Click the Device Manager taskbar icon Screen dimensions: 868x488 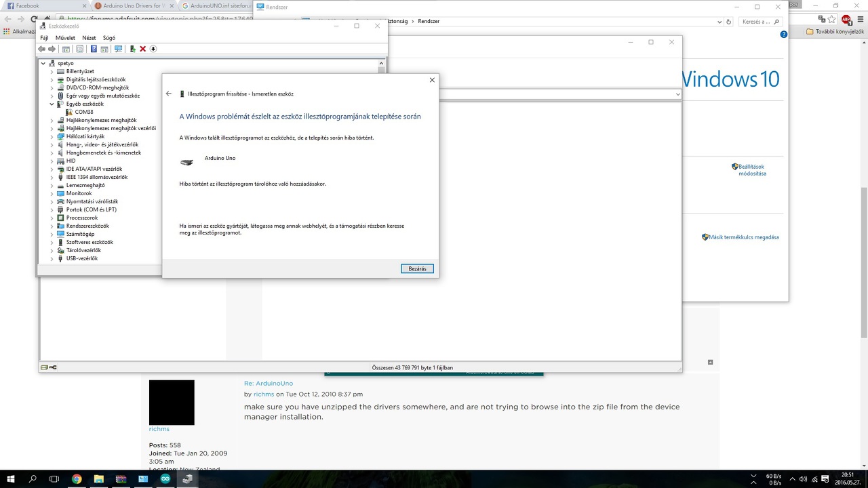coord(187,479)
